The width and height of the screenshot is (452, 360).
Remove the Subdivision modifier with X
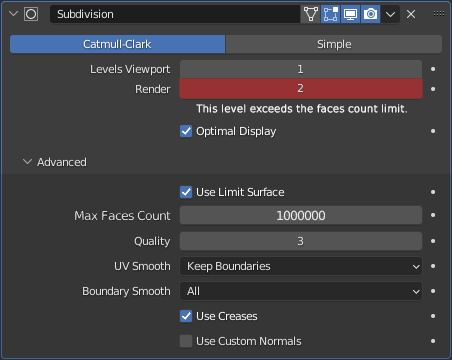(411, 14)
